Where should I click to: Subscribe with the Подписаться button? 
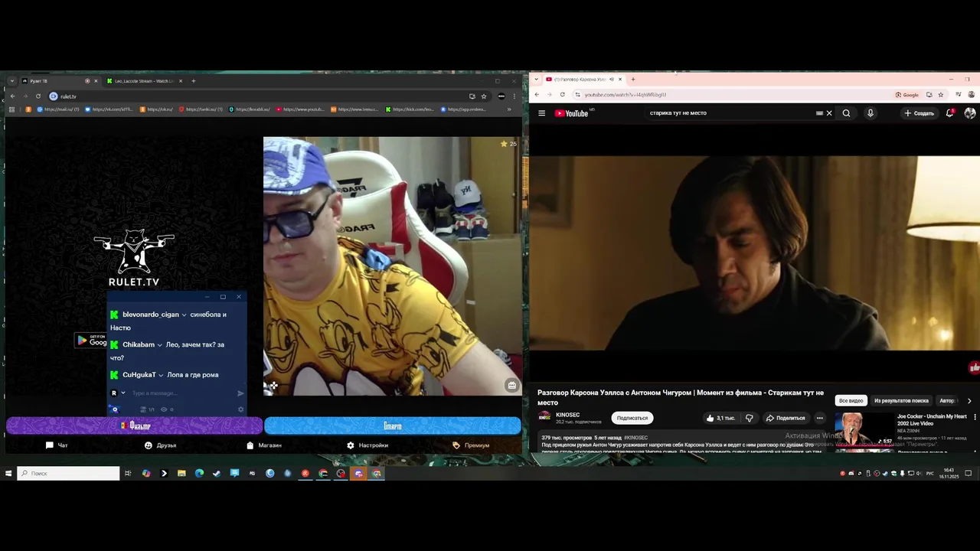pos(632,418)
